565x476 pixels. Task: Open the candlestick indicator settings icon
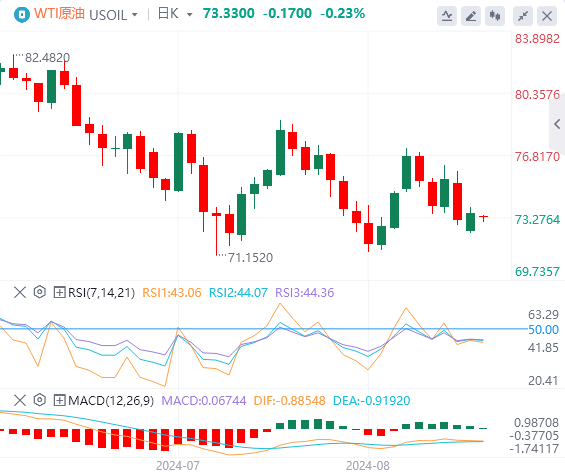495,16
